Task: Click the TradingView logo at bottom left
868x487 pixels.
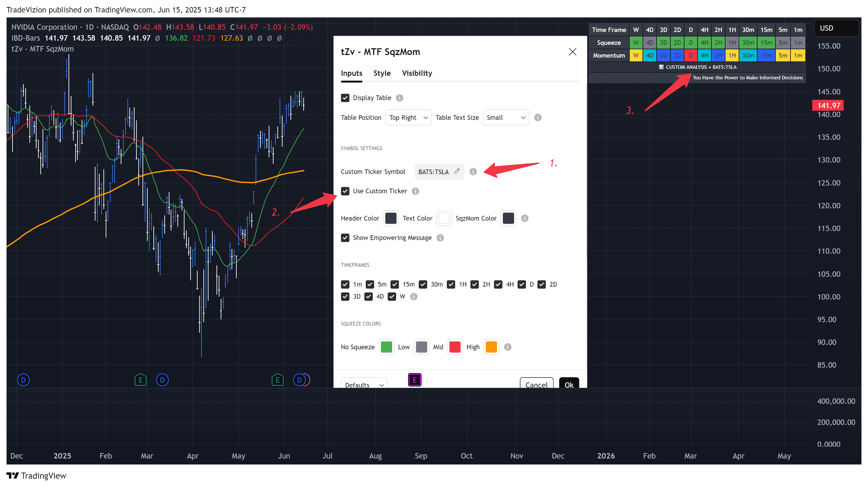Action: (37, 475)
